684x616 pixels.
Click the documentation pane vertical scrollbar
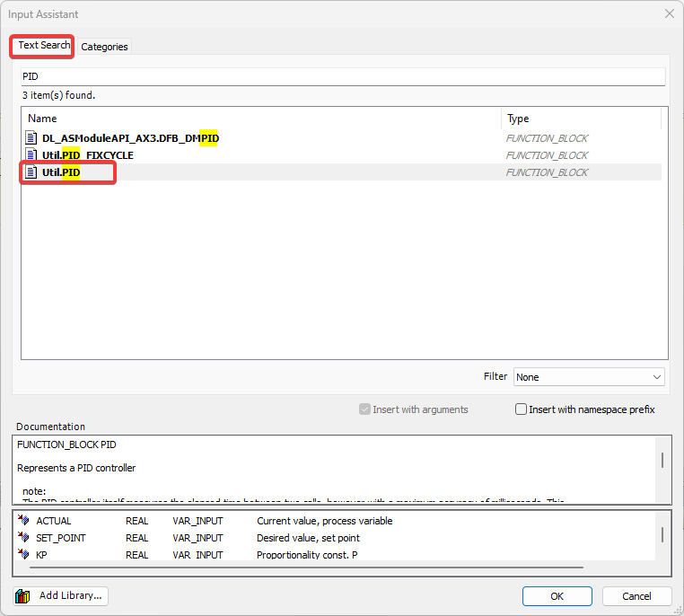click(x=662, y=461)
